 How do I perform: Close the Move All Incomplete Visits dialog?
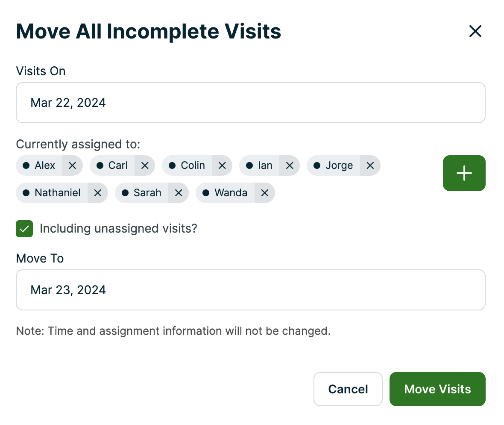(x=475, y=31)
